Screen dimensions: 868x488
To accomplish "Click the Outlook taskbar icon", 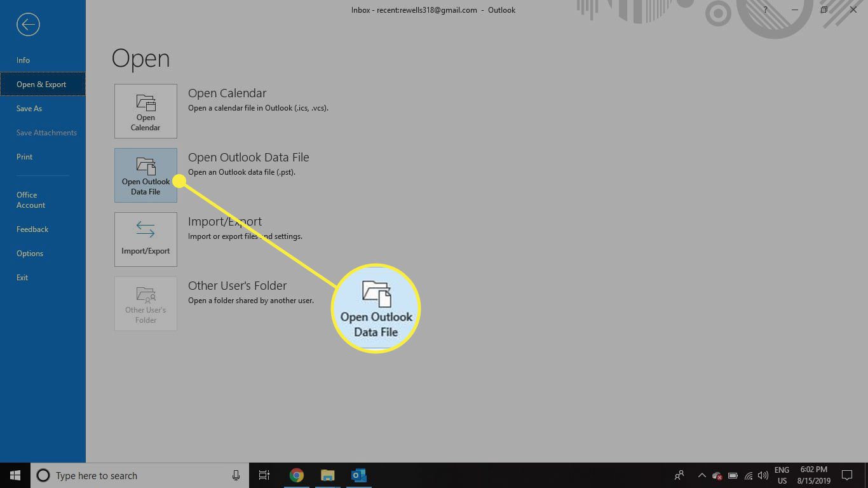I will tap(359, 475).
